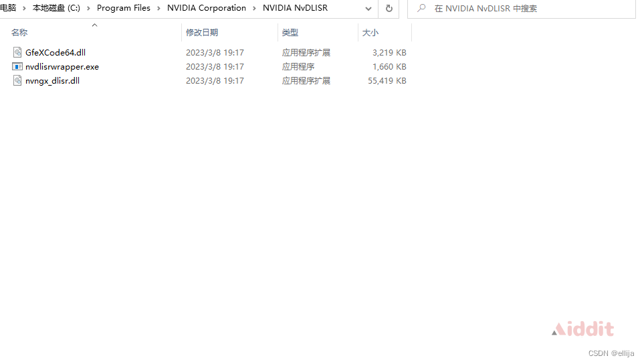The height and width of the screenshot is (364, 644).
Task: Sort by 类型 column header
Action: pos(290,33)
